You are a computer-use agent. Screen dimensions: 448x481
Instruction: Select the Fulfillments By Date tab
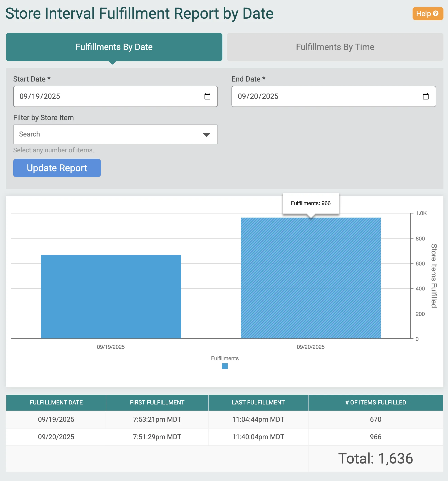[114, 47]
